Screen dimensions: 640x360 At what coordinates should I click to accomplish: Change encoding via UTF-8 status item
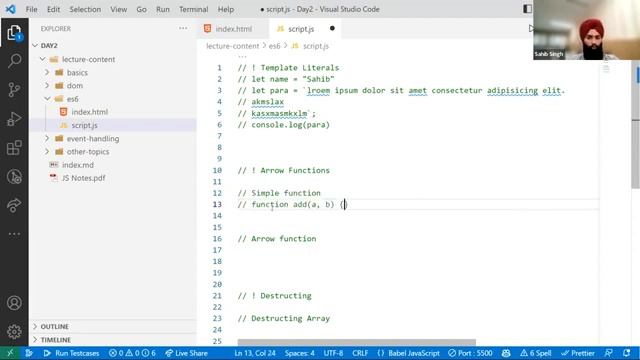[333, 353]
